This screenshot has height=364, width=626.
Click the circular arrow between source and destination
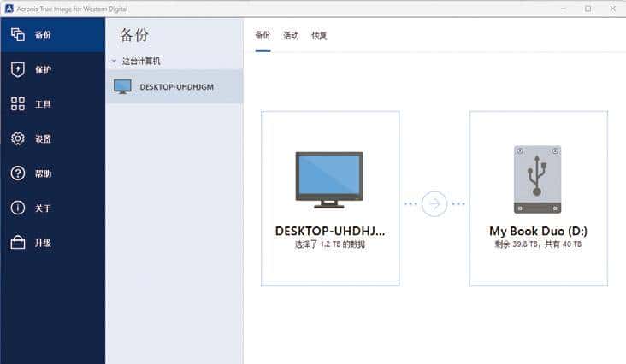[434, 203]
